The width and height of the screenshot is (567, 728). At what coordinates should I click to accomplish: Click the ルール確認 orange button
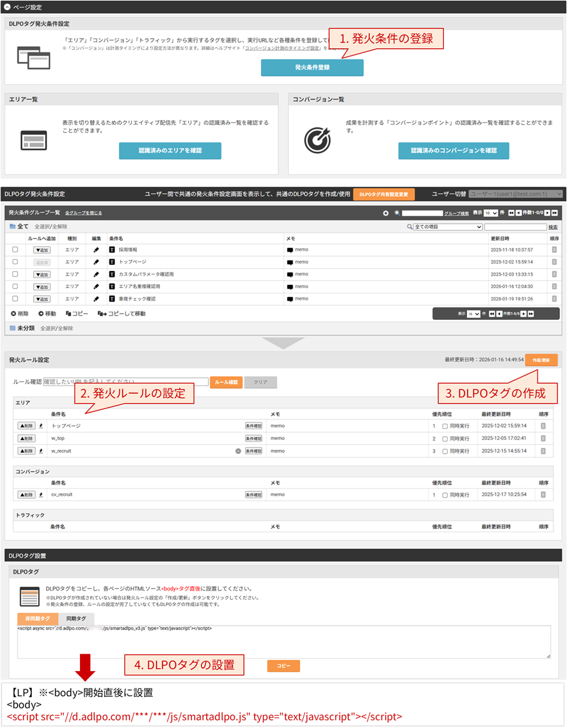pyautogui.click(x=226, y=382)
